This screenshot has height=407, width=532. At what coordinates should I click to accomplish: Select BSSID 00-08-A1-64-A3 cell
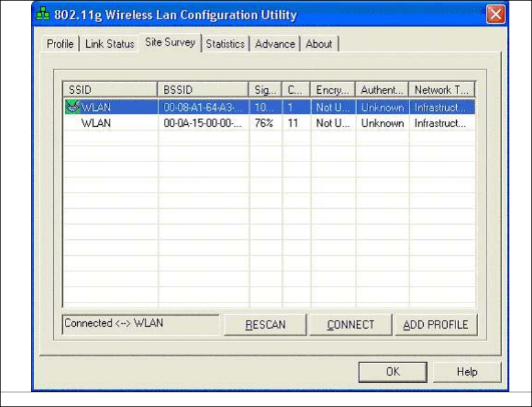[203, 107]
